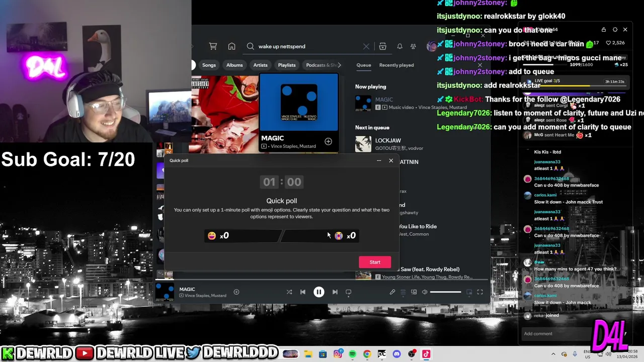Click the search magnifier icon in Spotify

tap(251, 46)
